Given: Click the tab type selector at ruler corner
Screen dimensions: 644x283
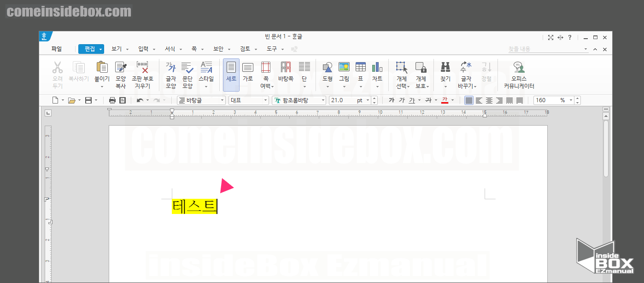Looking at the screenshot, I should pos(48,113).
